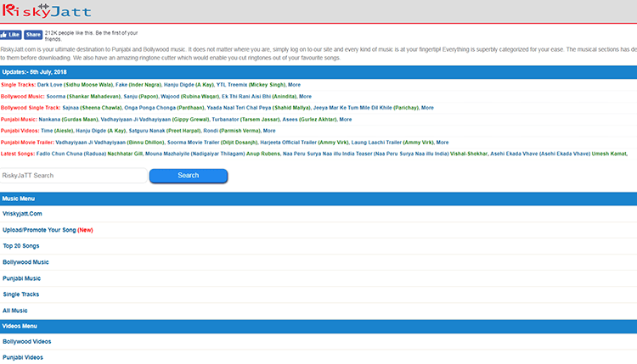
Task: Open Top 20 Songs
Action: pyautogui.click(x=21, y=246)
